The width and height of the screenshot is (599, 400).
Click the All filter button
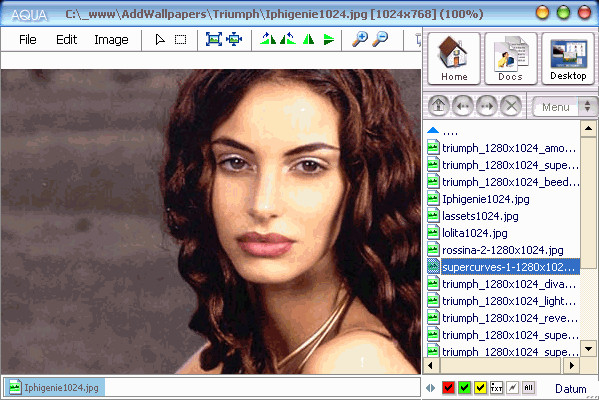(x=528, y=388)
